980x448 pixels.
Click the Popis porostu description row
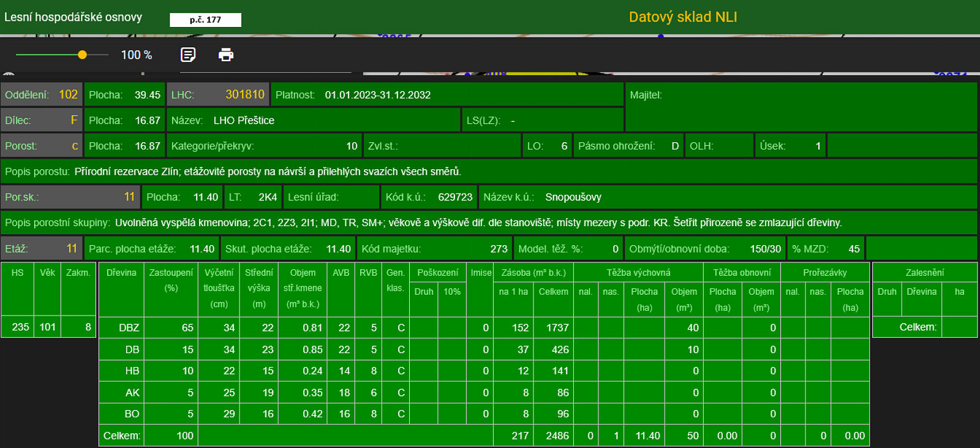point(489,172)
